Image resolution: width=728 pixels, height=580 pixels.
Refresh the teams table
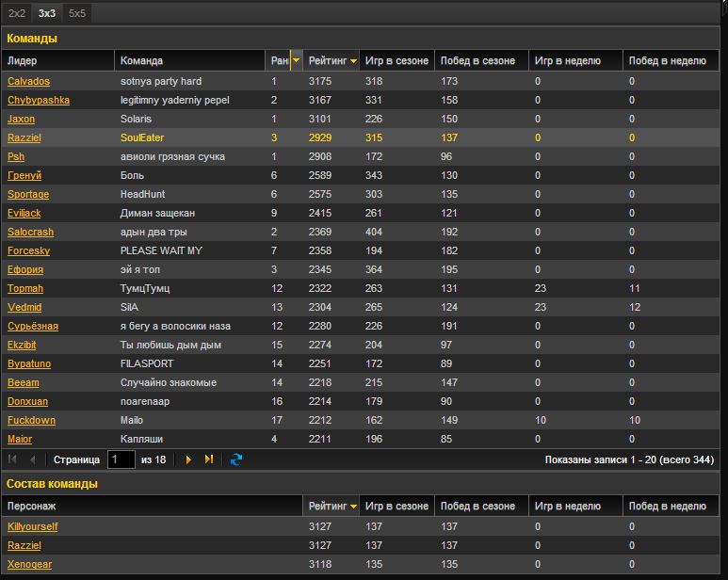pyautogui.click(x=236, y=459)
